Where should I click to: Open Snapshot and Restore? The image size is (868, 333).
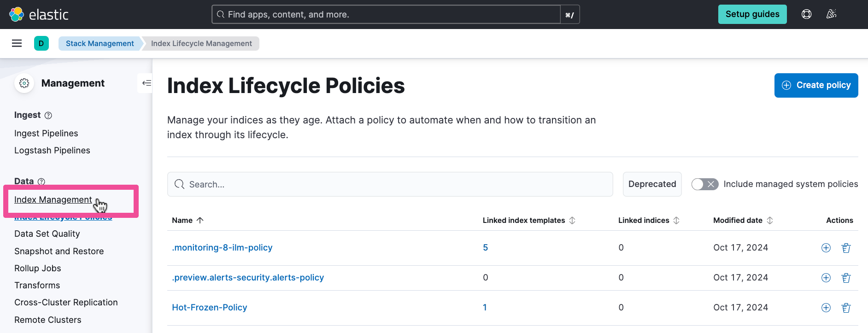pyautogui.click(x=59, y=251)
